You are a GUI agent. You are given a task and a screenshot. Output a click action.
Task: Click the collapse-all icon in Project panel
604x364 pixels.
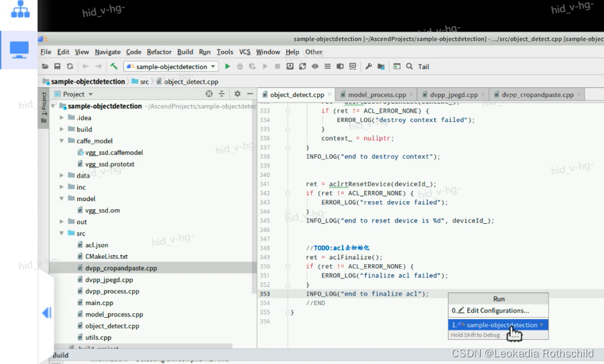coord(221,94)
